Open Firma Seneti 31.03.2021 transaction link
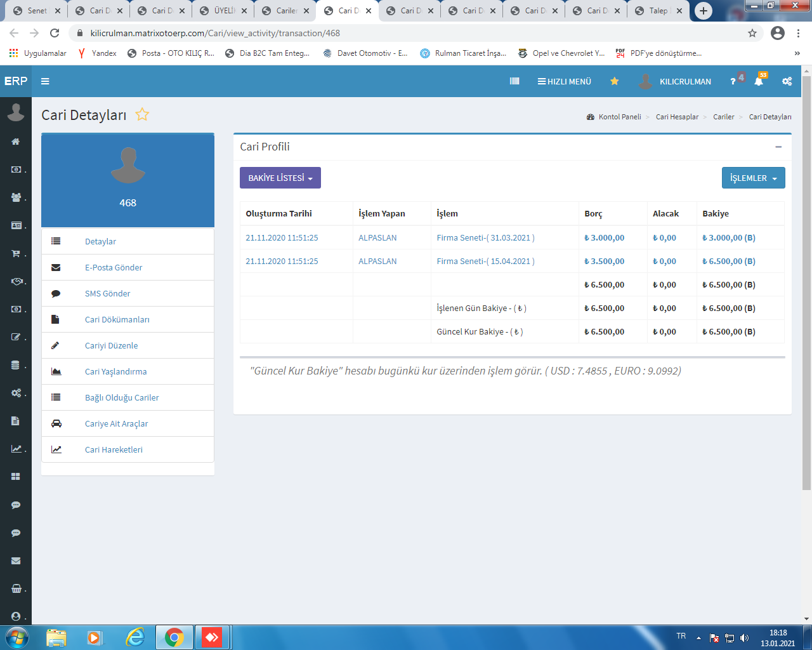The height and width of the screenshot is (650, 812). pyautogui.click(x=485, y=237)
